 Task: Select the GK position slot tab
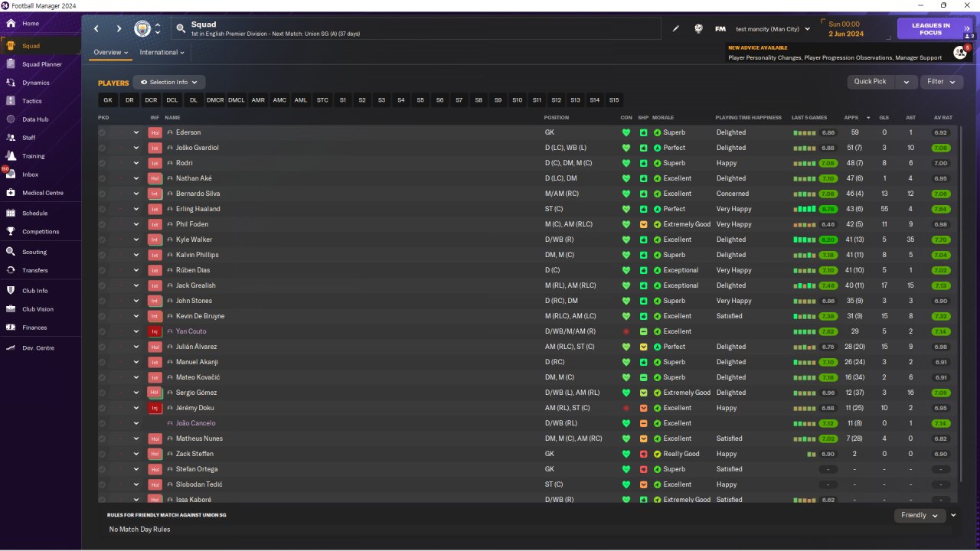(108, 100)
